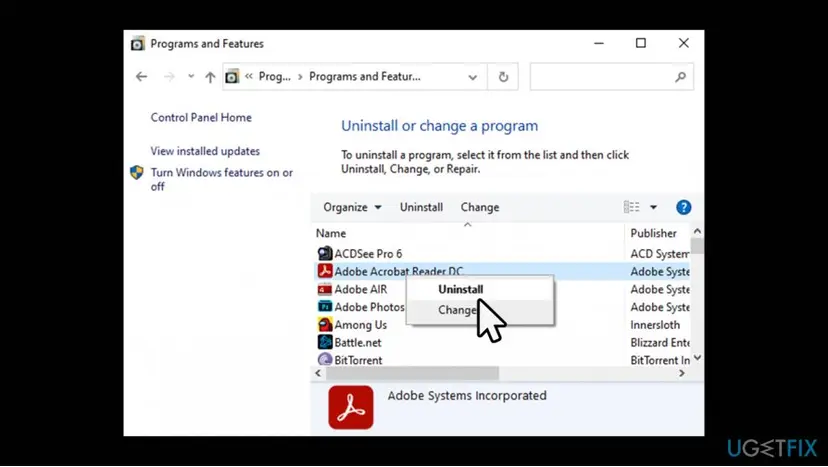Click the horizontal scrollbar thumb

pos(412,373)
